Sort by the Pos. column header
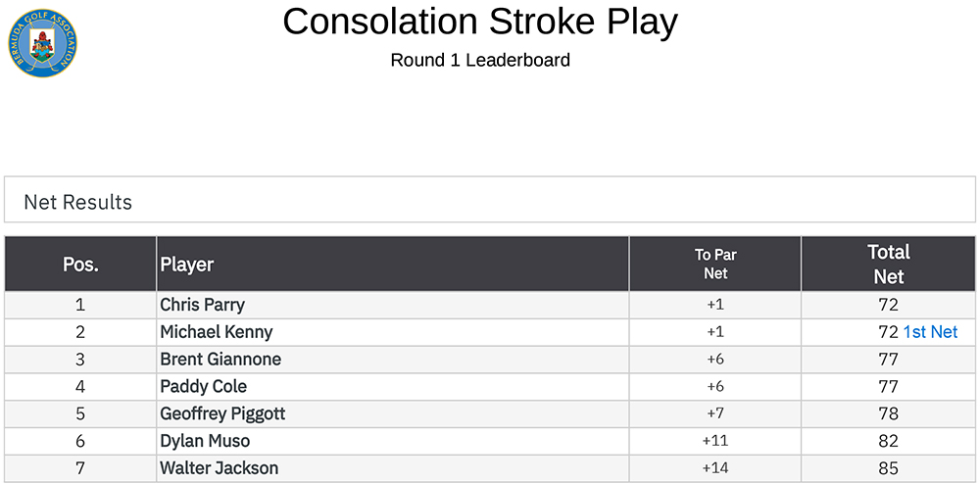Screen dimensions: 980x484 [80, 264]
